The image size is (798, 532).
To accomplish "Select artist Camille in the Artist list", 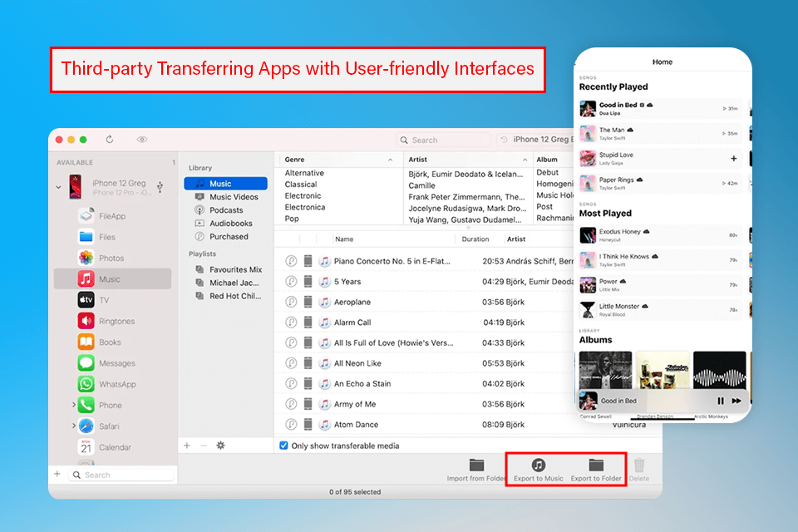I will [422, 185].
